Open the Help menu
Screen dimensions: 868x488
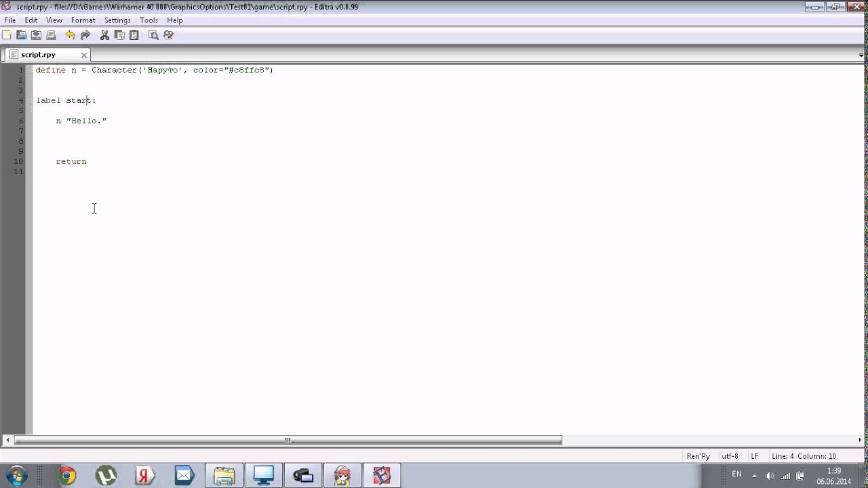click(x=175, y=20)
